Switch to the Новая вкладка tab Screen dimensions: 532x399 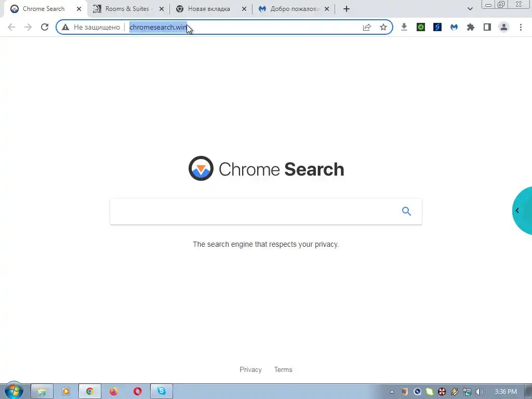(x=209, y=9)
